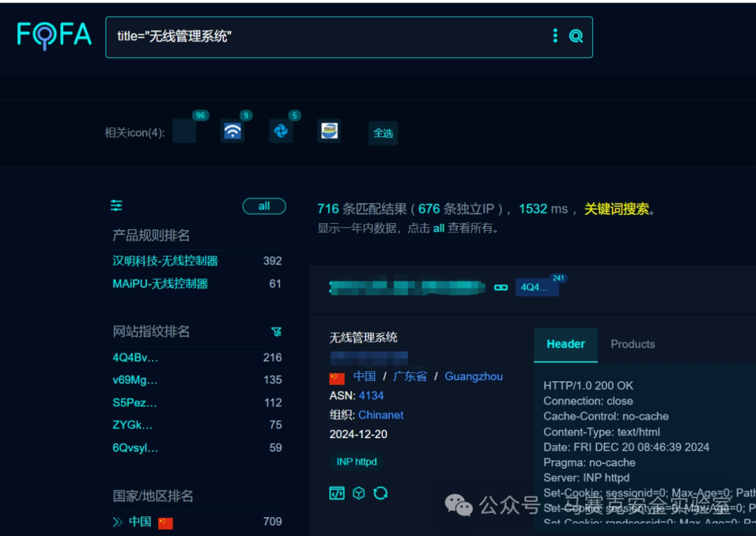Click the Guangzhou city link
This screenshot has height=536, width=756.
point(473,376)
